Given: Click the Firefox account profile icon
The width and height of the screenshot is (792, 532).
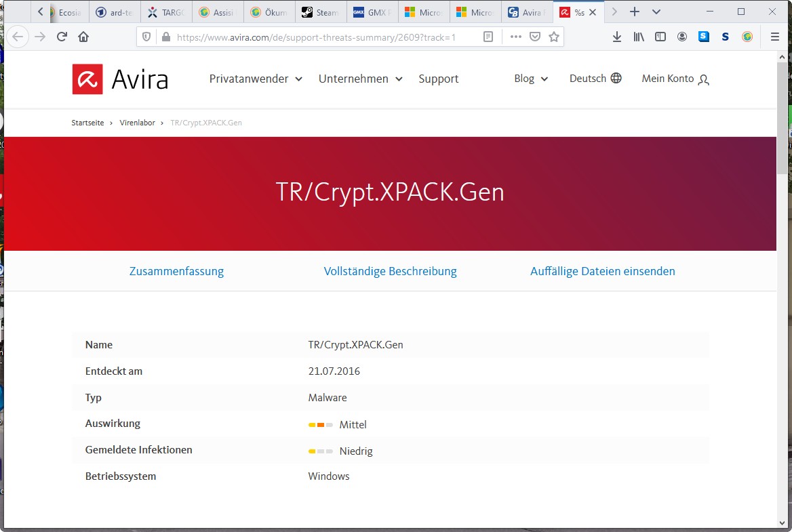Looking at the screenshot, I should [682, 37].
